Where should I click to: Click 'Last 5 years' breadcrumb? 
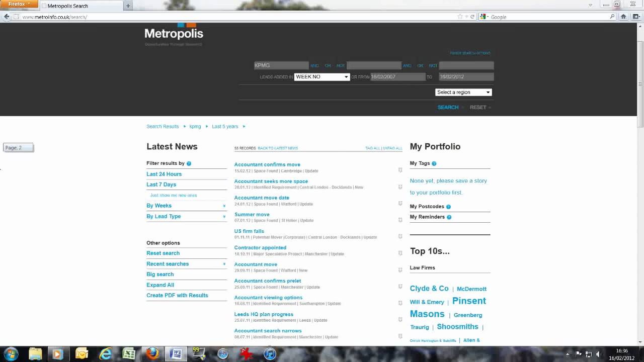(225, 127)
